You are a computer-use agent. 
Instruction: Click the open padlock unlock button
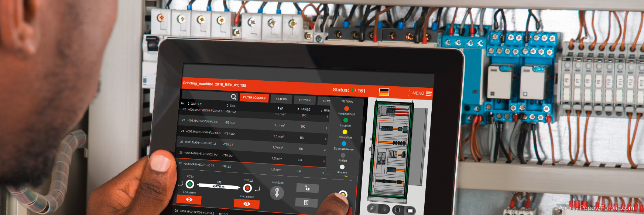coord(307,188)
